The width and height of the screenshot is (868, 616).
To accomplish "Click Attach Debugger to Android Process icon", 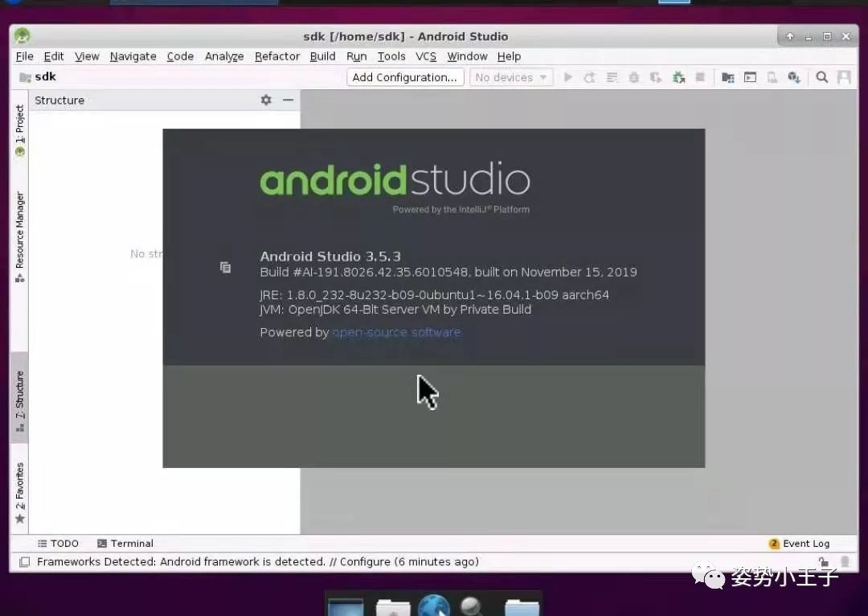I will coord(678,77).
